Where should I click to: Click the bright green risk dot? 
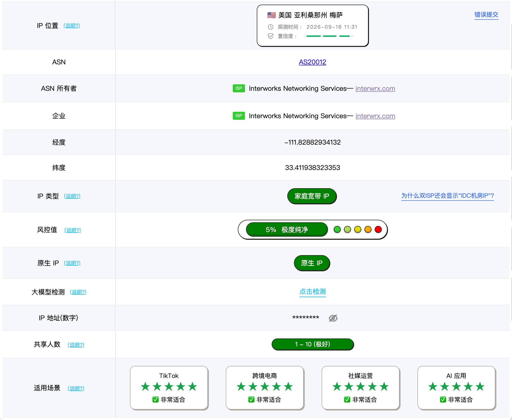coord(337,229)
